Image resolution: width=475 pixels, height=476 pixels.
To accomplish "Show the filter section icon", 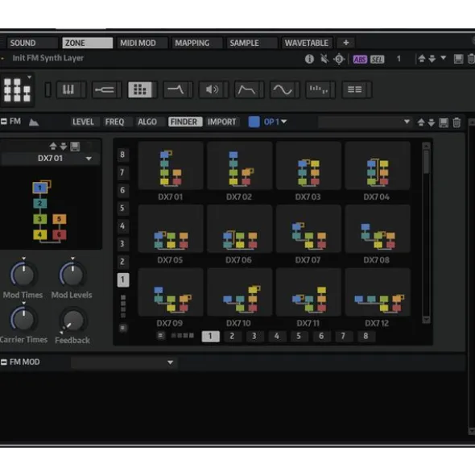I will click(176, 90).
